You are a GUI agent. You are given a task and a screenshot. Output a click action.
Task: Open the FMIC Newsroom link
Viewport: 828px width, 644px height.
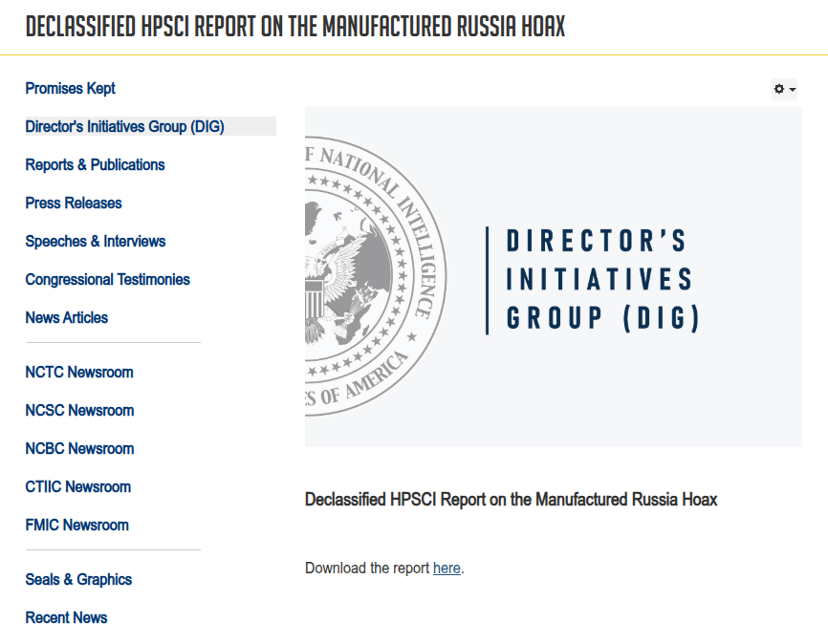click(x=77, y=526)
